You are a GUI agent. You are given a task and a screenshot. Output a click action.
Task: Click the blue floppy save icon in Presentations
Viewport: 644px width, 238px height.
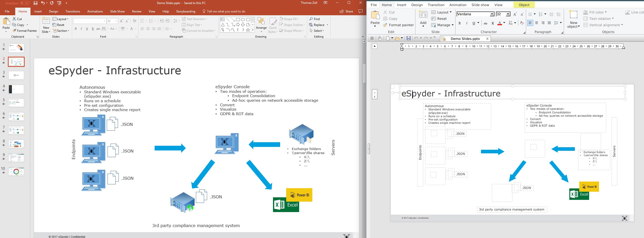pyautogui.click(x=409, y=38)
